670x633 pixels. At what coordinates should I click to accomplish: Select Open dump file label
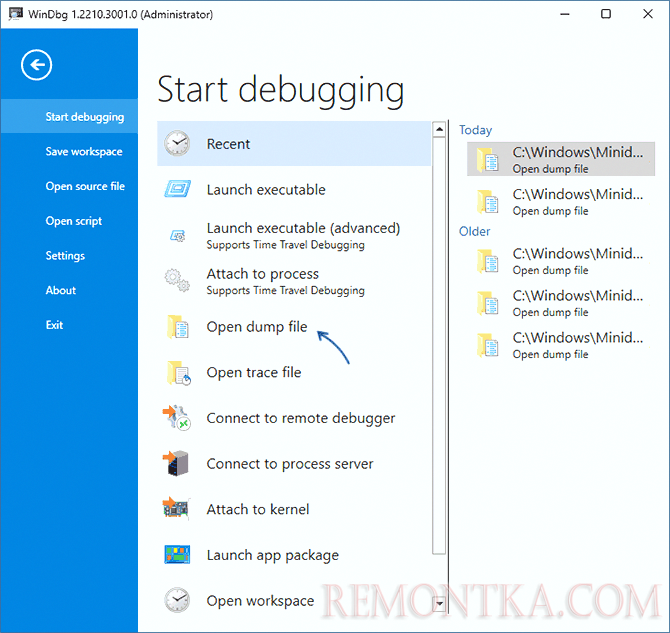tap(256, 327)
